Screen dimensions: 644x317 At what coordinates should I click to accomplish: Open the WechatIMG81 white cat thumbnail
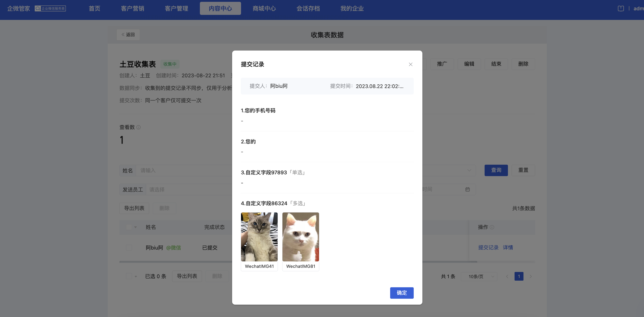click(301, 237)
